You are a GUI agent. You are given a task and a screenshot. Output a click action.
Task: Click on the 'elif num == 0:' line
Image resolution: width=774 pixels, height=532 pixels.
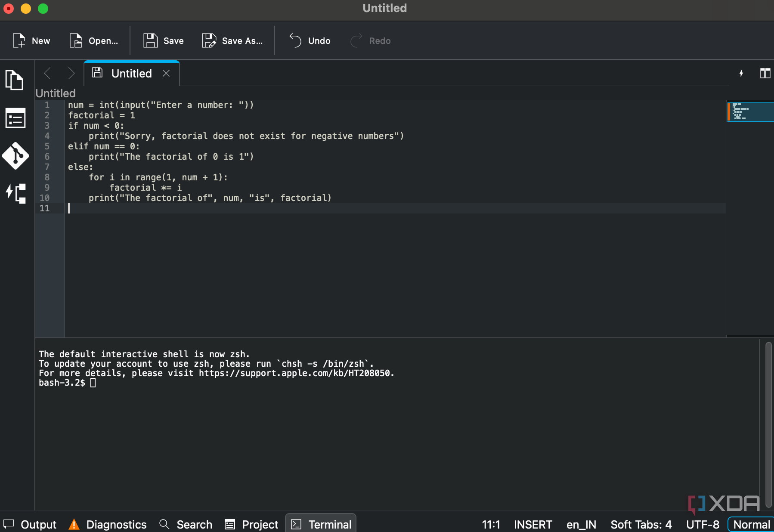click(x=104, y=146)
